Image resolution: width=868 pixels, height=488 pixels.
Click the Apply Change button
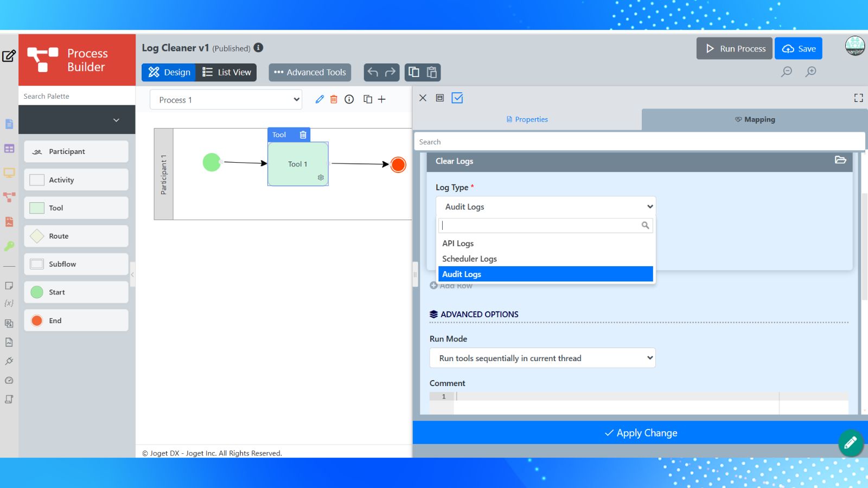641,433
